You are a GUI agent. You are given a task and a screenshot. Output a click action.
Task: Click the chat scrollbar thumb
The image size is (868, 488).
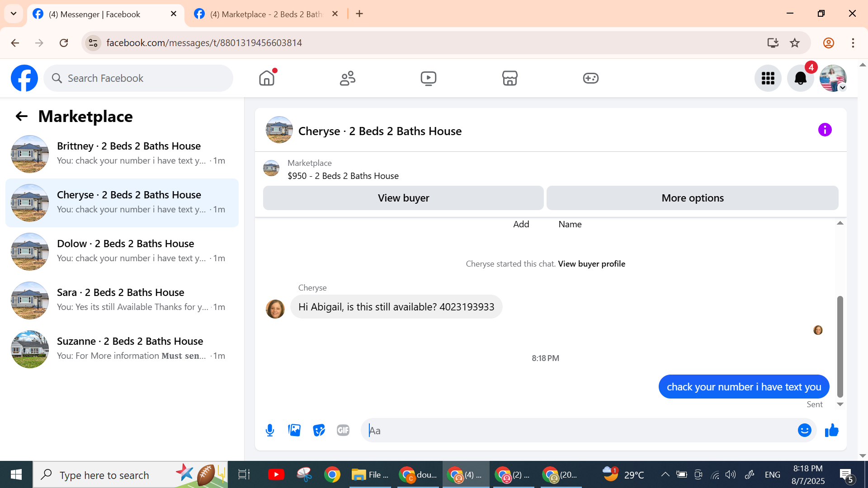click(840, 347)
